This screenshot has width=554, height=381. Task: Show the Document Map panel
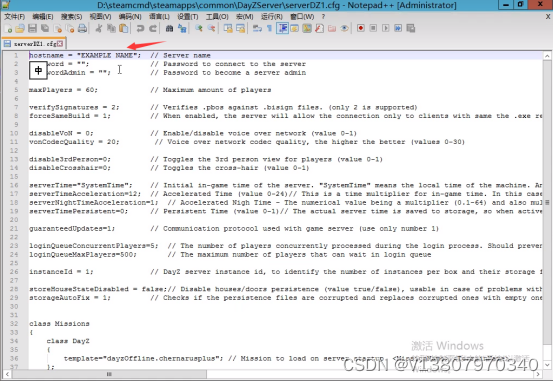tap(307, 29)
